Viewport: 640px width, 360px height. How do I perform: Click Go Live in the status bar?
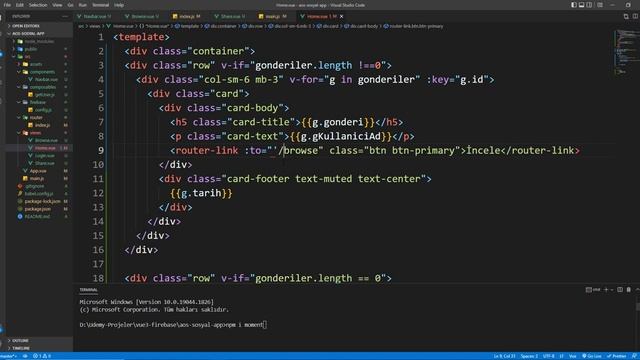(x=591, y=356)
